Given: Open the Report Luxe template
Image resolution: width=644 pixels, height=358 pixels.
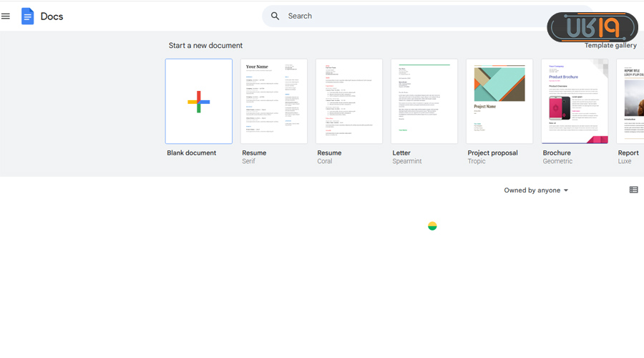Looking at the screenshot, I should [630, 102].
